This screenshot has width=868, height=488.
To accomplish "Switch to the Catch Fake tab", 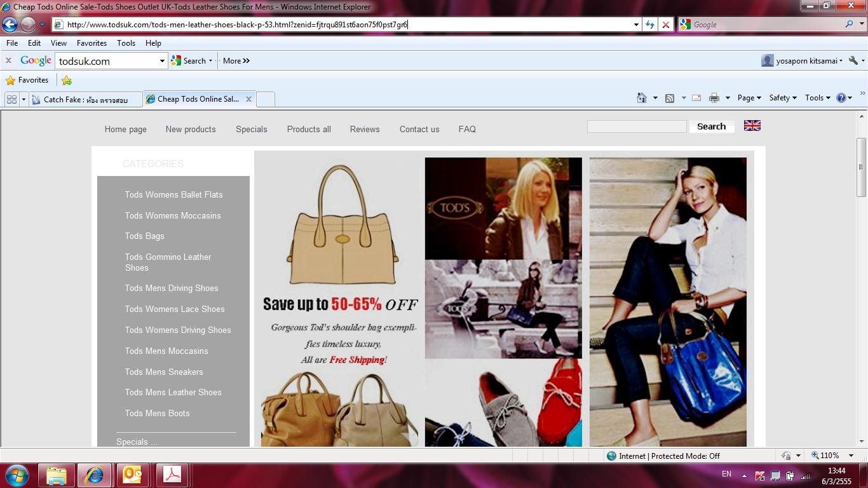I will click(85, 100).
